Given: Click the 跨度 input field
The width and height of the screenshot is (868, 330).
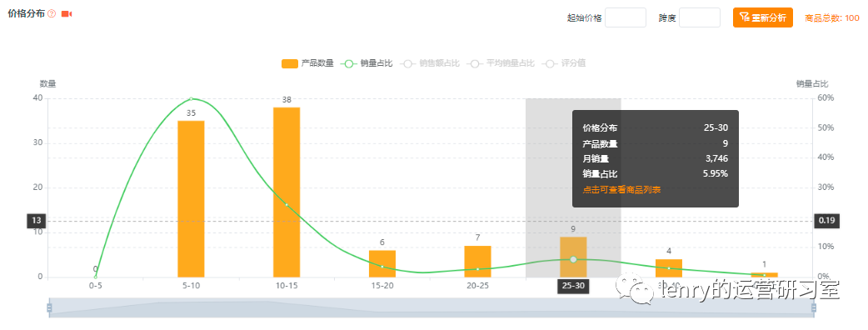Looking at the screenshot, I should coord(700,17).
